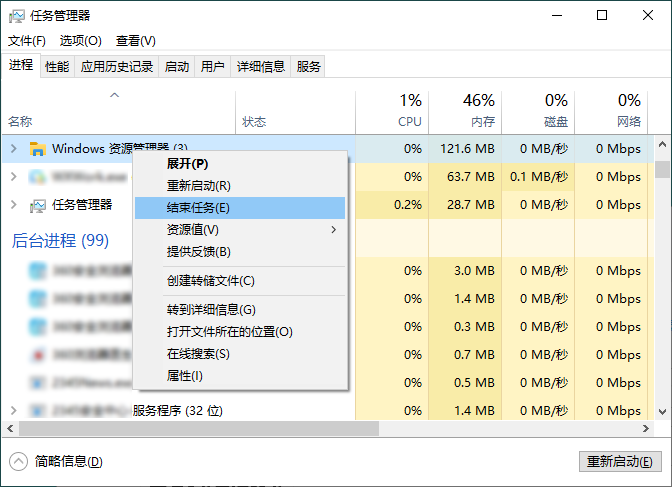Choose 转到详细信息(G) in context menu
The image size is (672, 487).
(240, 310)
